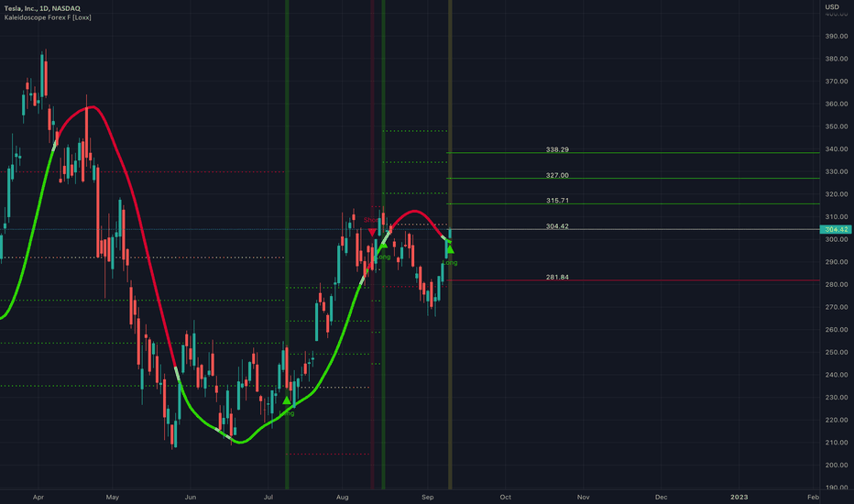Click the 390.00 price axis label

[837, 37]
